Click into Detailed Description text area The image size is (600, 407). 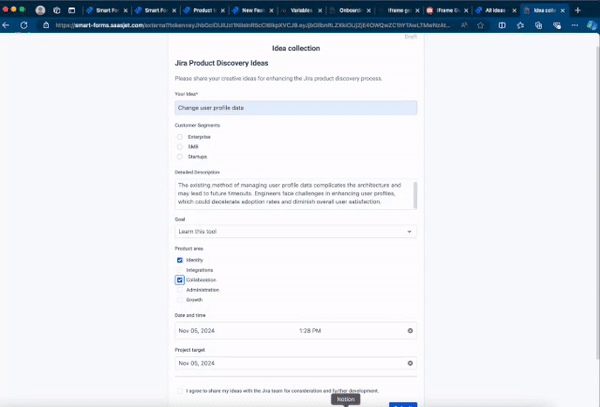[x=294, y=194]
